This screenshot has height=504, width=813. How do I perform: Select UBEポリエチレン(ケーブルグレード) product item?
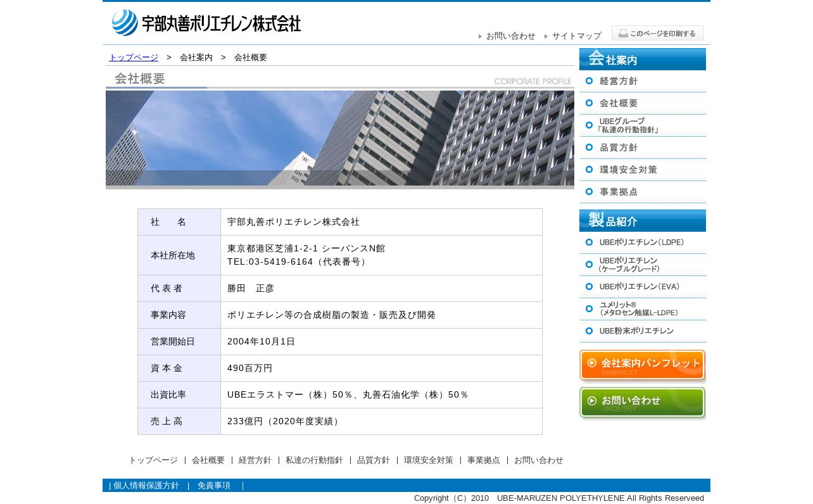643,265
